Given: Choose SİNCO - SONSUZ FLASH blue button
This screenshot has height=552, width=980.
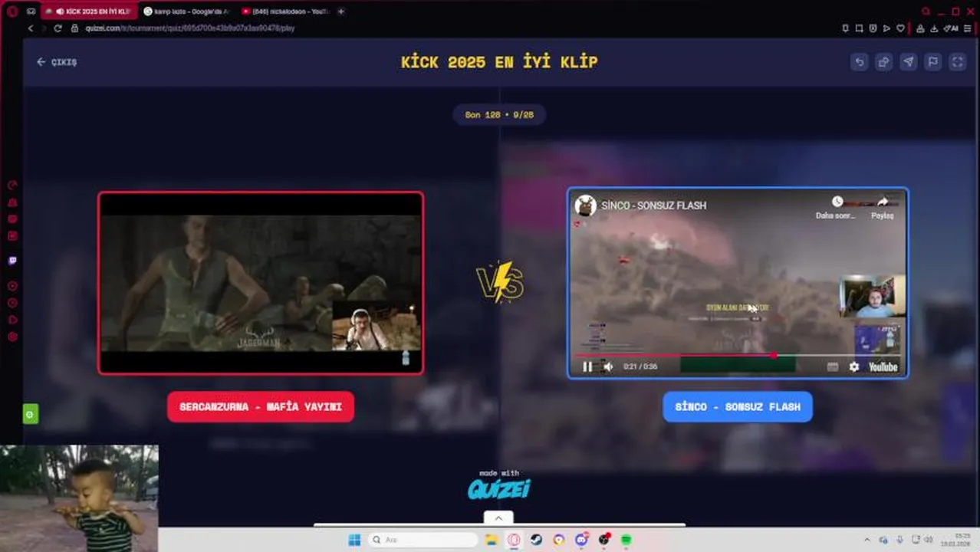Looking at the screenshot, I should click(x=738, y=406).
